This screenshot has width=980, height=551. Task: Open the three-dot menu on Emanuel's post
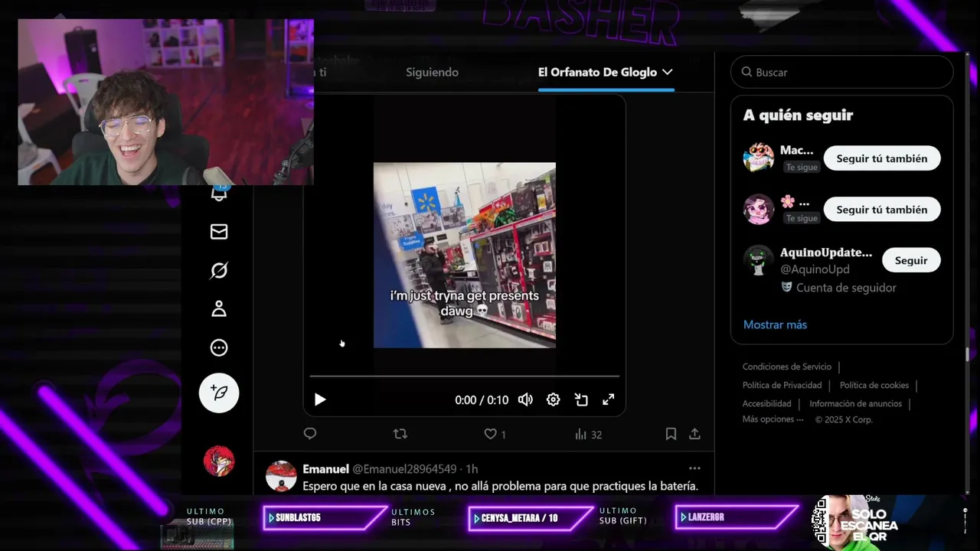694,468
